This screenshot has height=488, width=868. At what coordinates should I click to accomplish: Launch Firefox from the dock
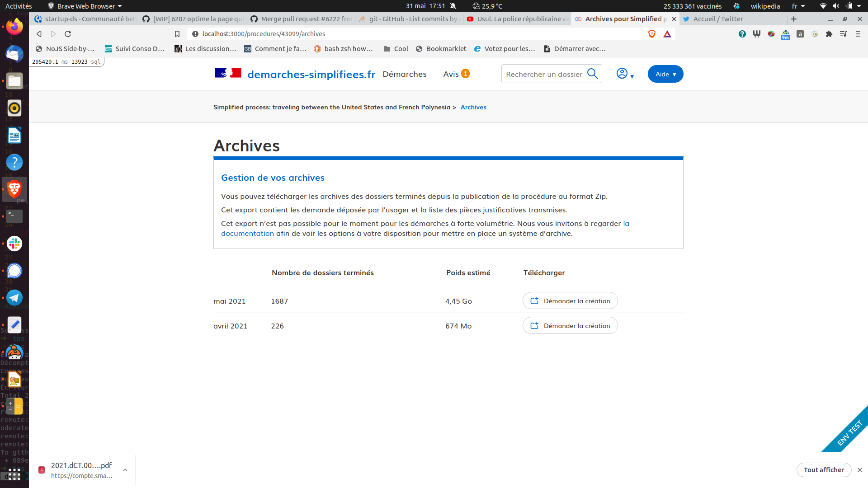pyautogui.click(x=14, y=26)
